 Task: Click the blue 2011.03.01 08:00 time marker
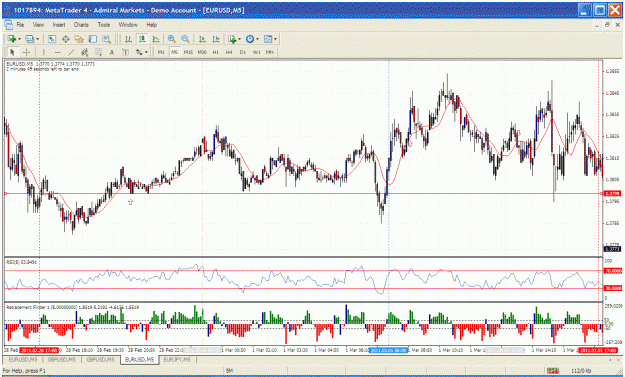(389, 350)
